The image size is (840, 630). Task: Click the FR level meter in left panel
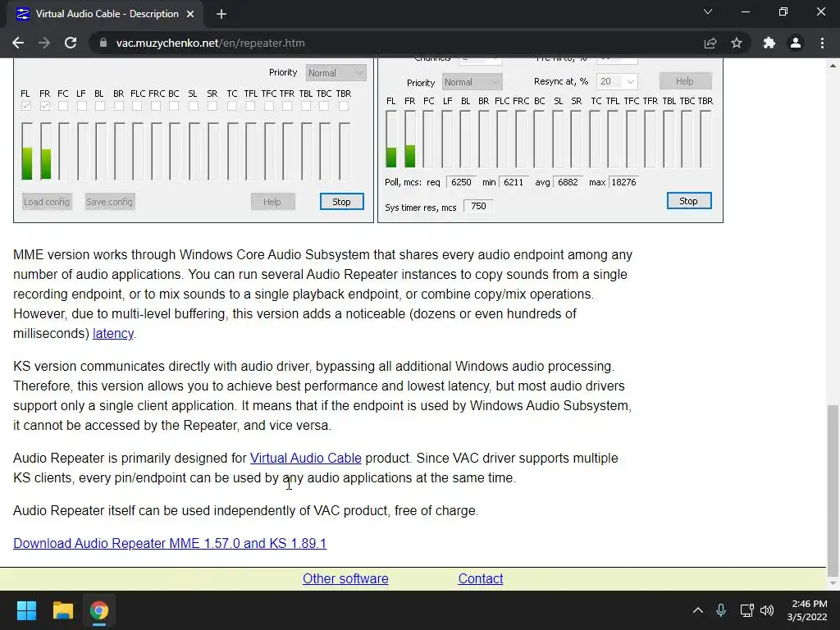click(x=46, y=151)
